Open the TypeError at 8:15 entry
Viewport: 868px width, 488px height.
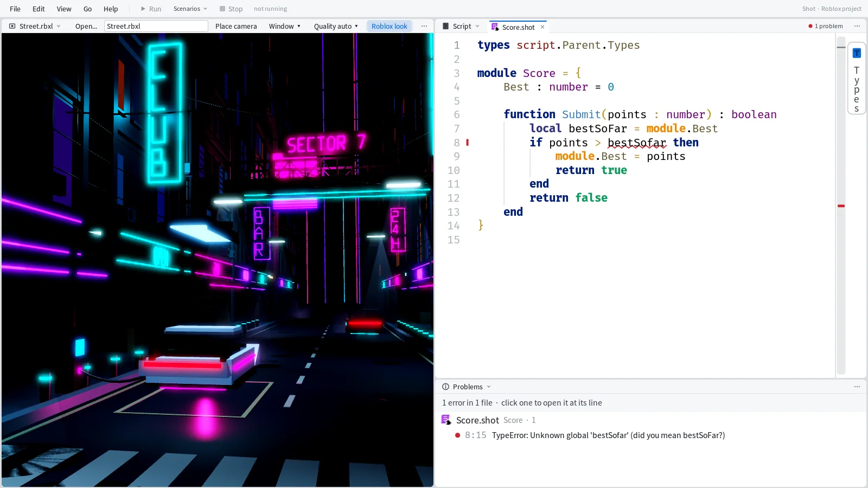[x=650, y=435]
